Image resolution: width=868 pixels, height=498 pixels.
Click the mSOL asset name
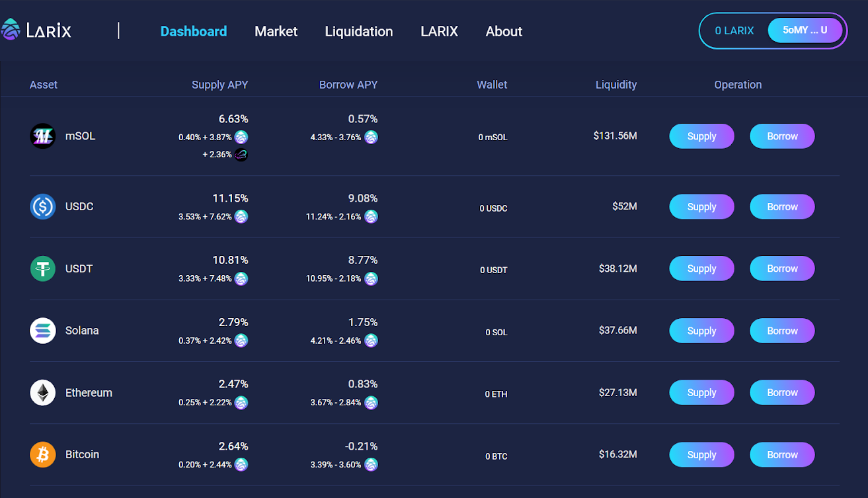tap(80, 136)
